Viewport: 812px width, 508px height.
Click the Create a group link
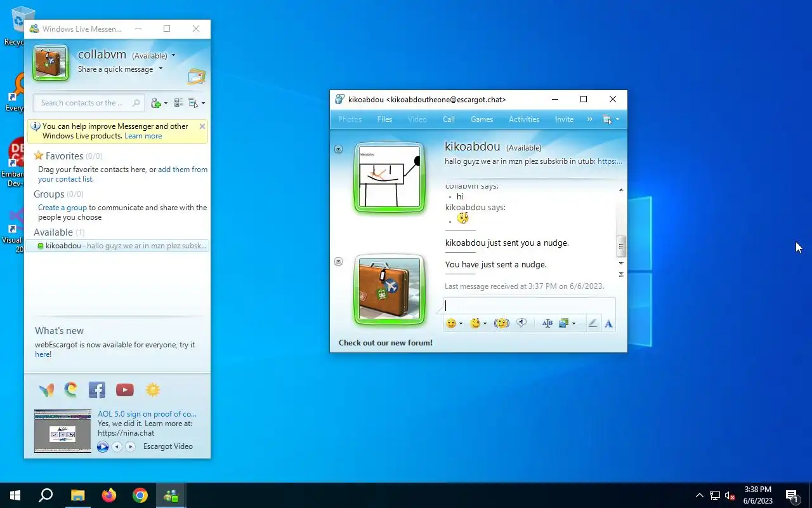pyautogui.click(x=62, y=208)
